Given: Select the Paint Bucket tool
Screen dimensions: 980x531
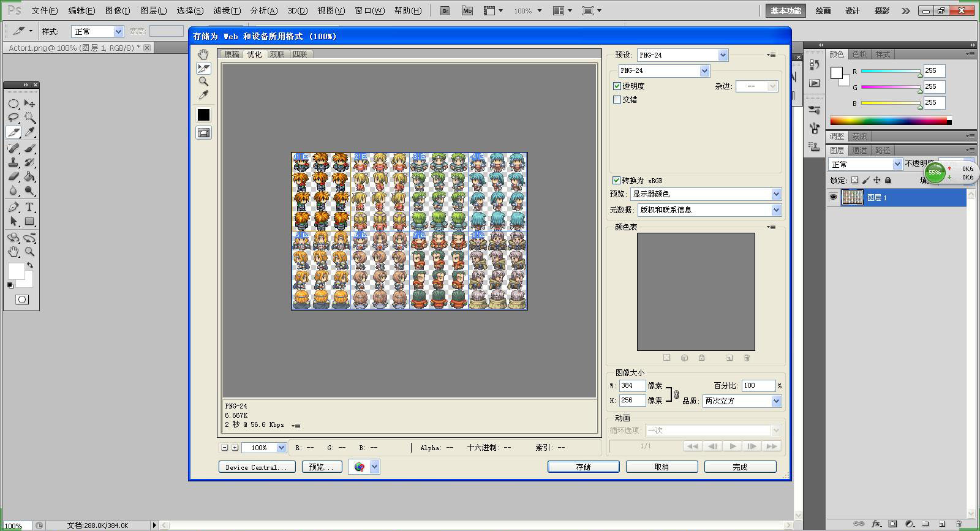Looking at the screenshot, I should [x=29, y=177].
